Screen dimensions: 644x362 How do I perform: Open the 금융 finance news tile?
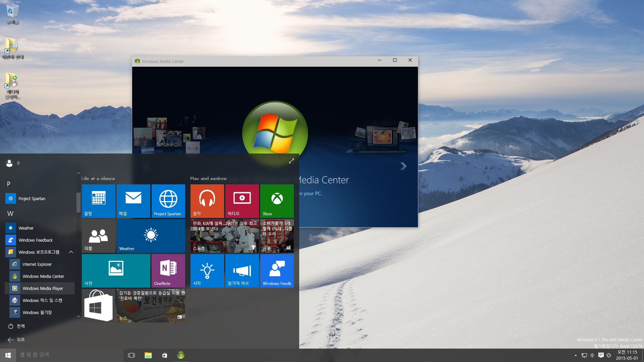[x=277, y=236]
